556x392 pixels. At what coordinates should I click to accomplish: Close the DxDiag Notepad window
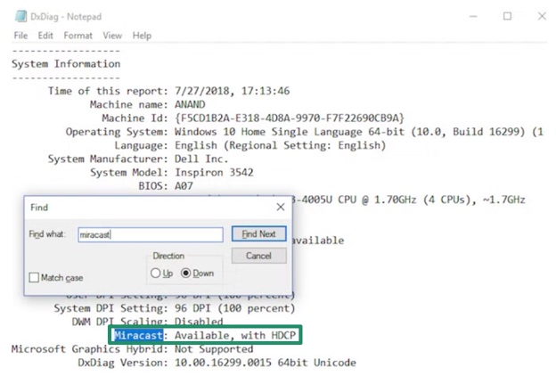[542, 16]
